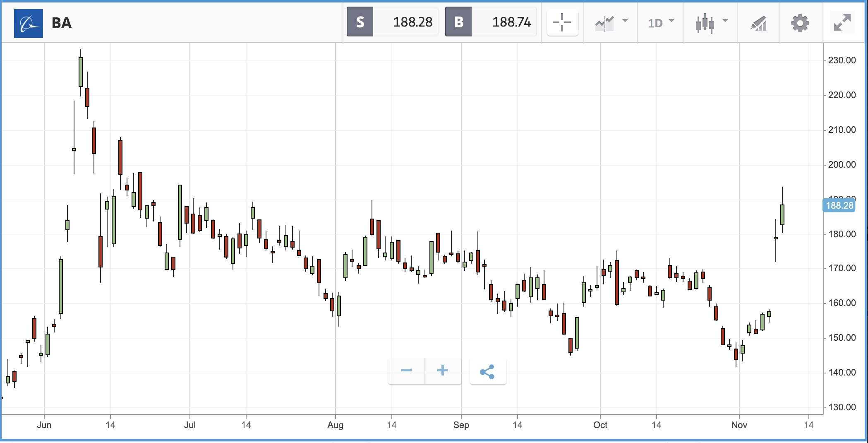Zoom out with the minus button
Image resolution: width=868 pixels, height=443 pixels.
pyautogui.click(x=406, y=371)
